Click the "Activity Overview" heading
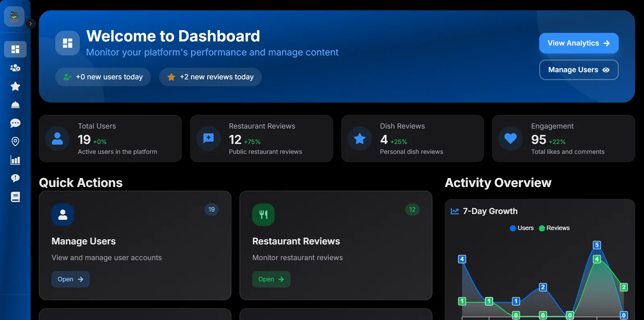Screen dimensions: 644x320 [x=498, y=183]
